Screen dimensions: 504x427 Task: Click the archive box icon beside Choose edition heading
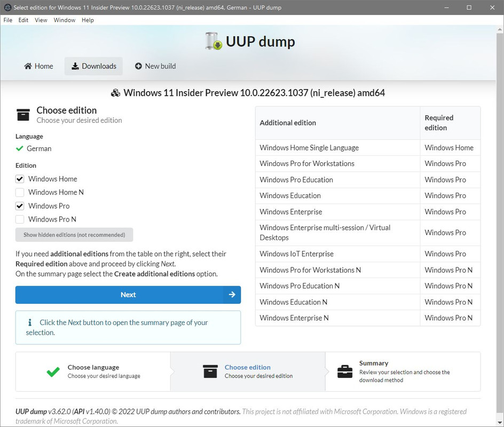pyautogui.click(x=23, y=115)
